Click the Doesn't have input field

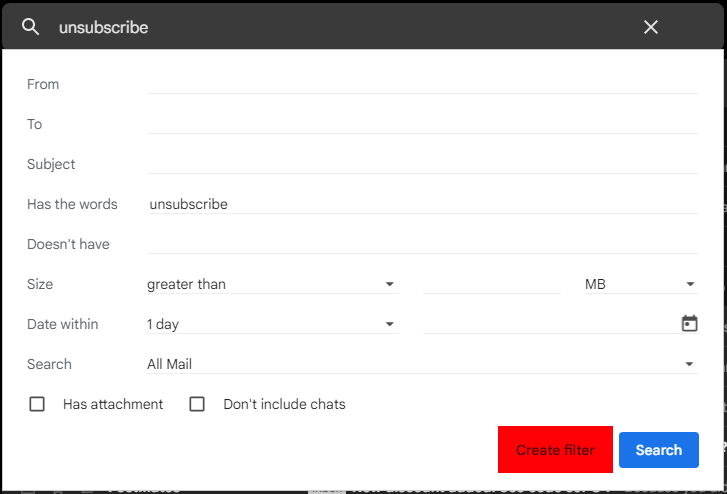click(x=422, y=244)
